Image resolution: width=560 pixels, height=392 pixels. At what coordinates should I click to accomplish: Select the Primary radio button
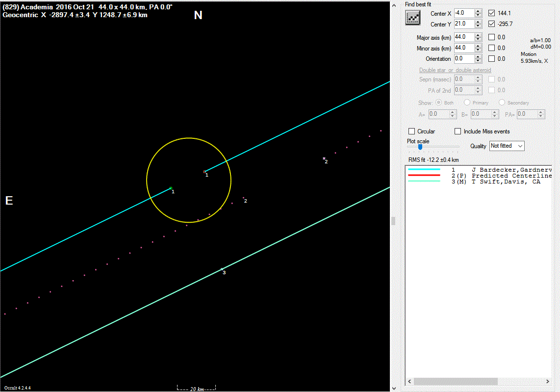[x=467, y=102]
